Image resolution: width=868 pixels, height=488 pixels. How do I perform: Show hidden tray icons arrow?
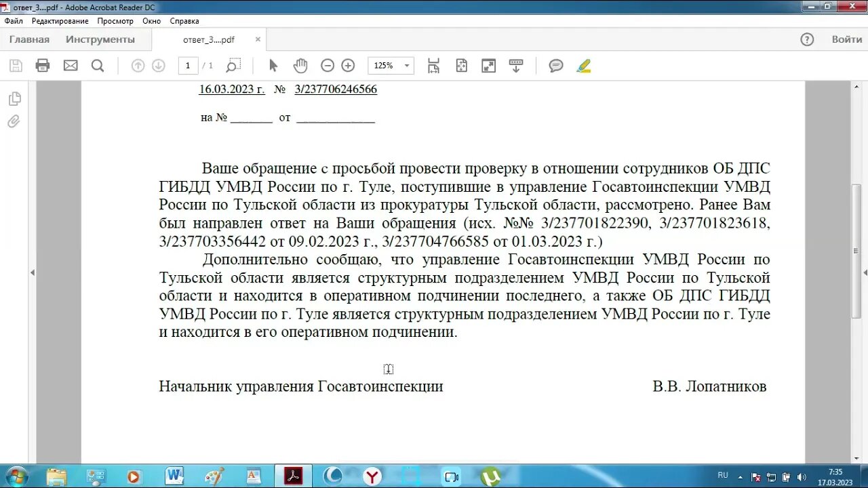point(741,477)
